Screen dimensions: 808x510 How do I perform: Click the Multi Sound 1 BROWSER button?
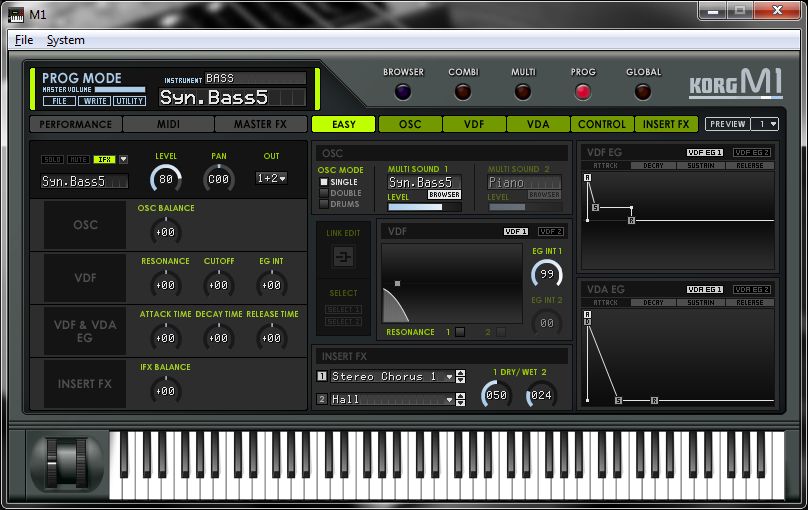click(444, 195)
